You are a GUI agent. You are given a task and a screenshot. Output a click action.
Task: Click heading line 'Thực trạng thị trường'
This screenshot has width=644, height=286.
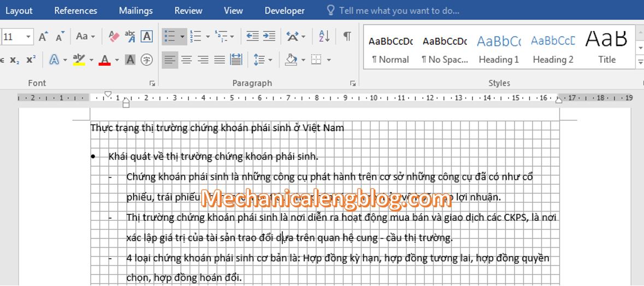click(217, 128)
